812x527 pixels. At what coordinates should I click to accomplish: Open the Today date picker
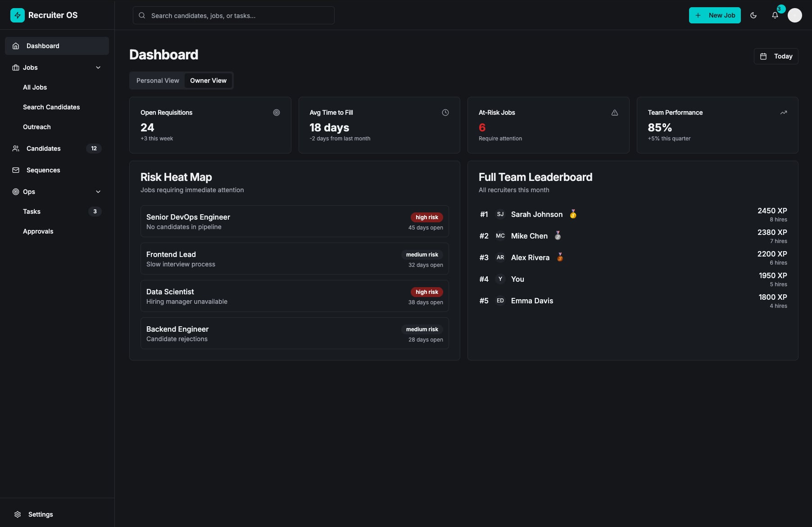[776, 56]
